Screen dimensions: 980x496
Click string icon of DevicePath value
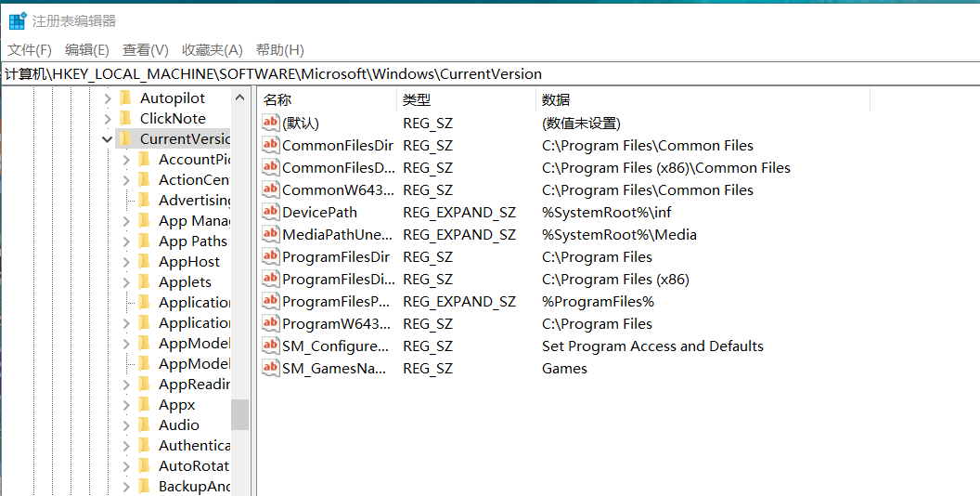coord(271,212)
